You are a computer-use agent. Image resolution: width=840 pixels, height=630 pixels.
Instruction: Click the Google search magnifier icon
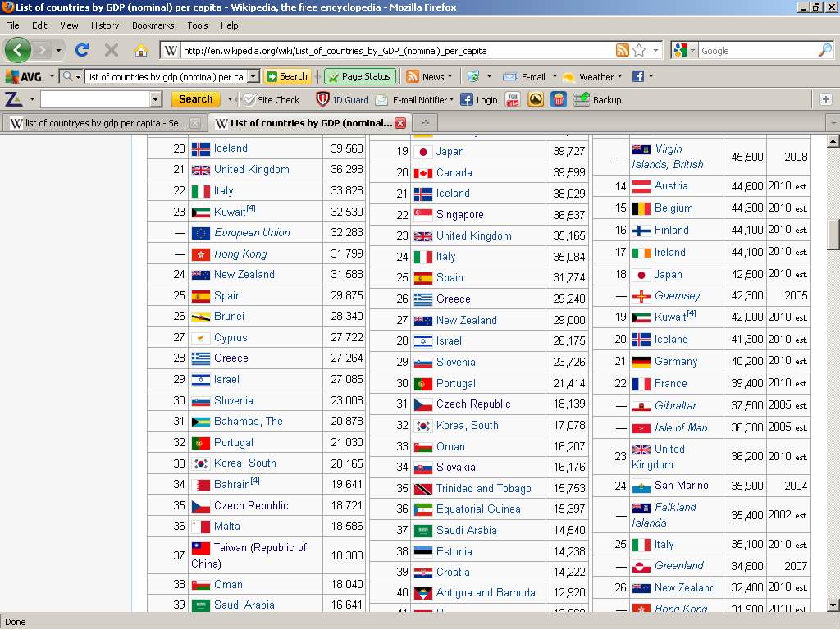(824, 50)
